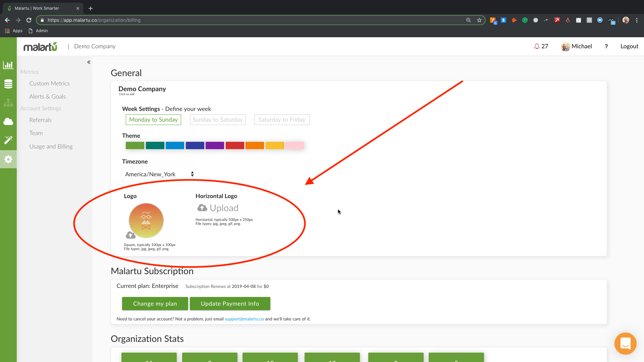Bookmark the page with star icon
This screenshot has width=644, height=362.
click(479, 20)
